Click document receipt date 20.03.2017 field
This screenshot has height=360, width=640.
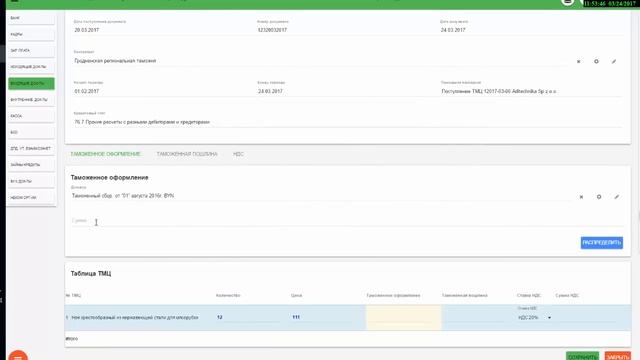[x=163, y=30]
